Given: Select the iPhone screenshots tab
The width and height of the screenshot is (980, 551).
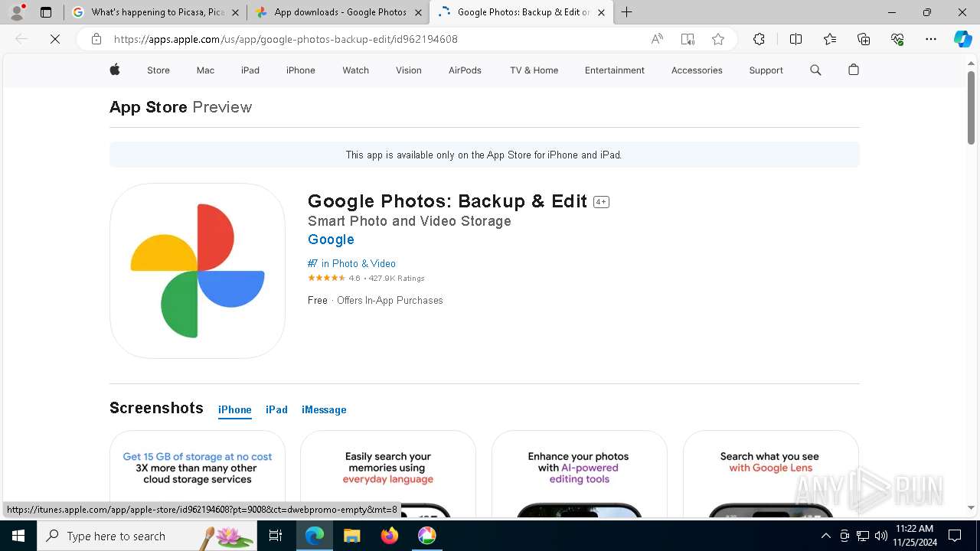Looking at the screenshot, I should (x=235, y=410).
